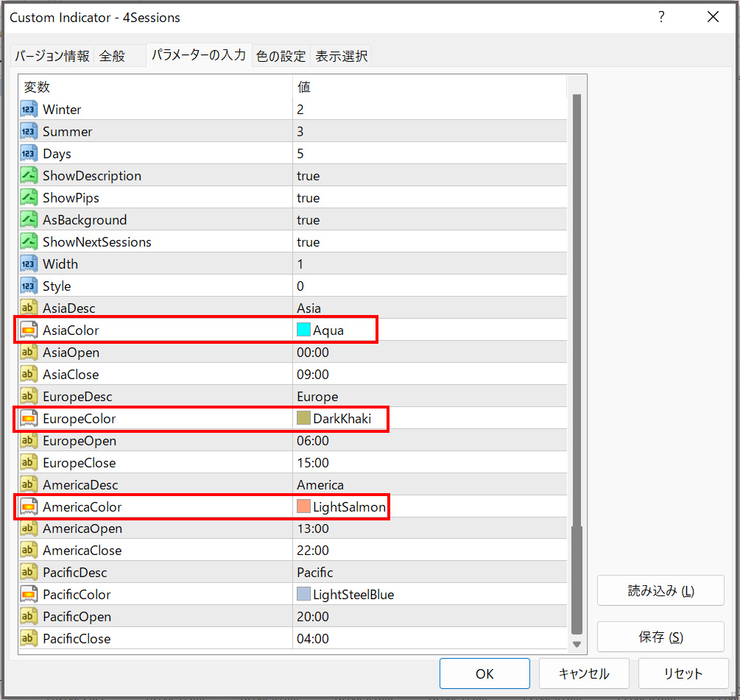Screen dimensions: 740x700
Task: Click the string icon beside PacificDesc
Action: 29,572
